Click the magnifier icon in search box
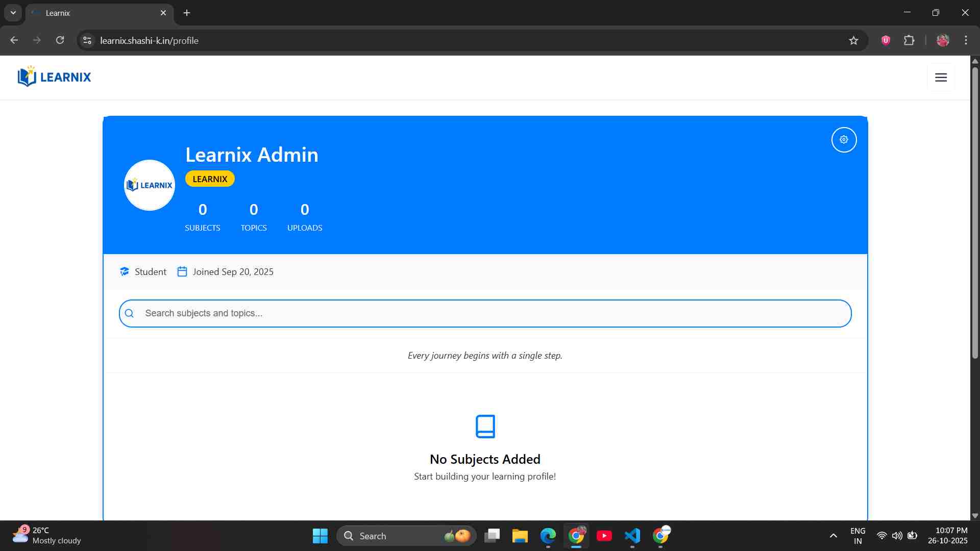The image size is (980, 551). point(130,313)
